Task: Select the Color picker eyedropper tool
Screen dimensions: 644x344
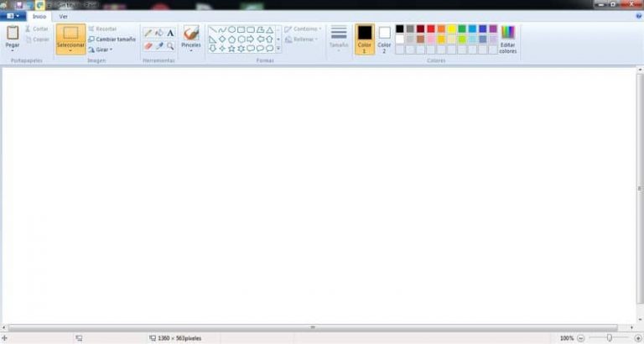Action: click(x=159, y=46)
